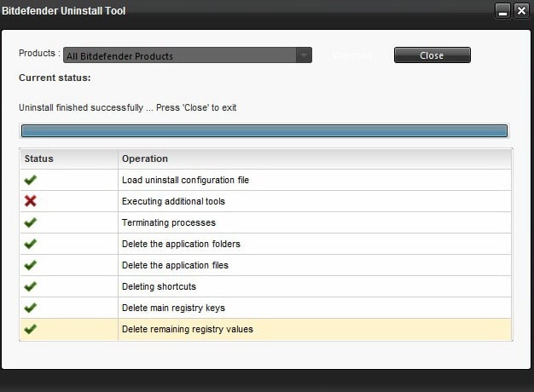
Task: Minimize the Bitdefender Uninstall Tool window
Action: point(502,11)
